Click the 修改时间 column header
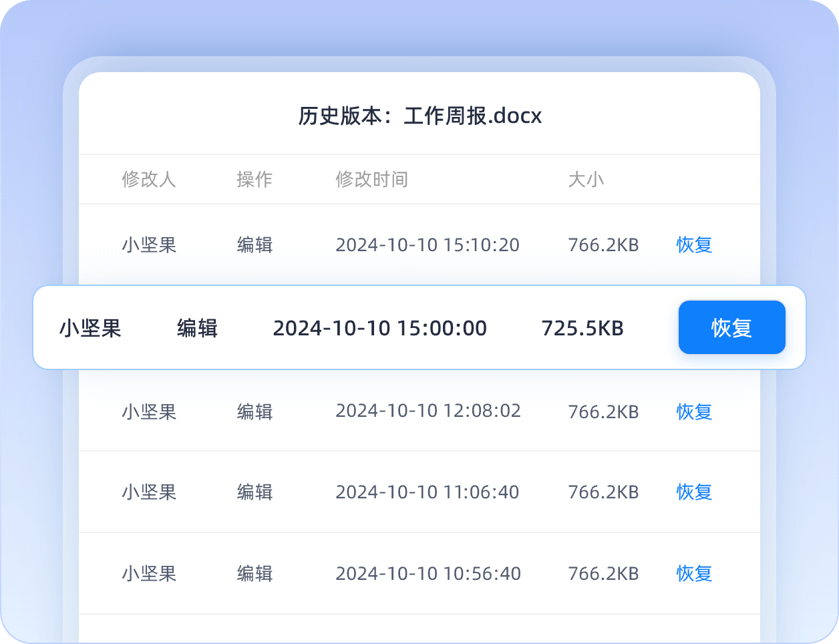The height and width of the screenshot is (644, 839). (x=371, y=180)
